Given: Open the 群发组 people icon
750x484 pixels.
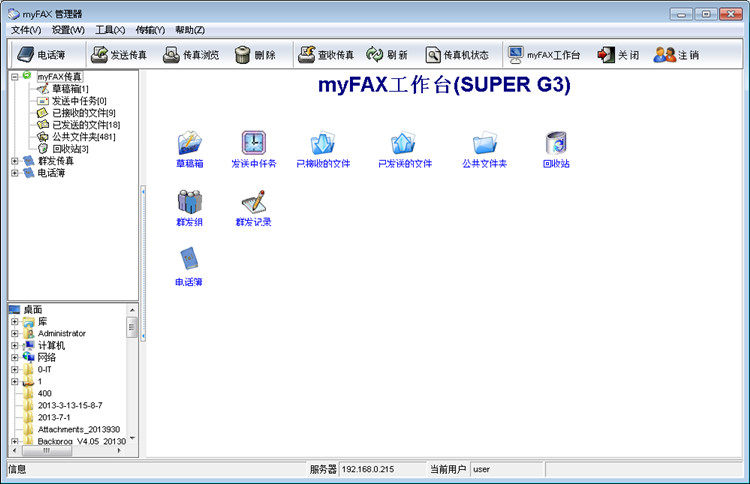Looking at the screenshot, I should point(189,208).
